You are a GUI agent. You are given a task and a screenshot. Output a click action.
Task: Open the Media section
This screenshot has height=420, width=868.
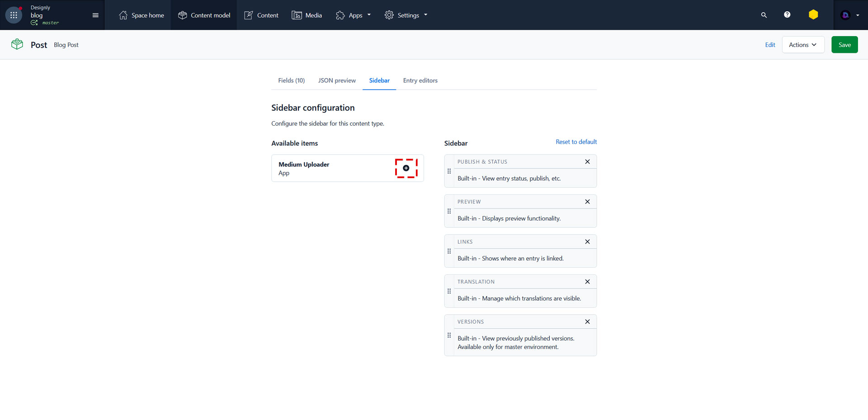[307, 15]
